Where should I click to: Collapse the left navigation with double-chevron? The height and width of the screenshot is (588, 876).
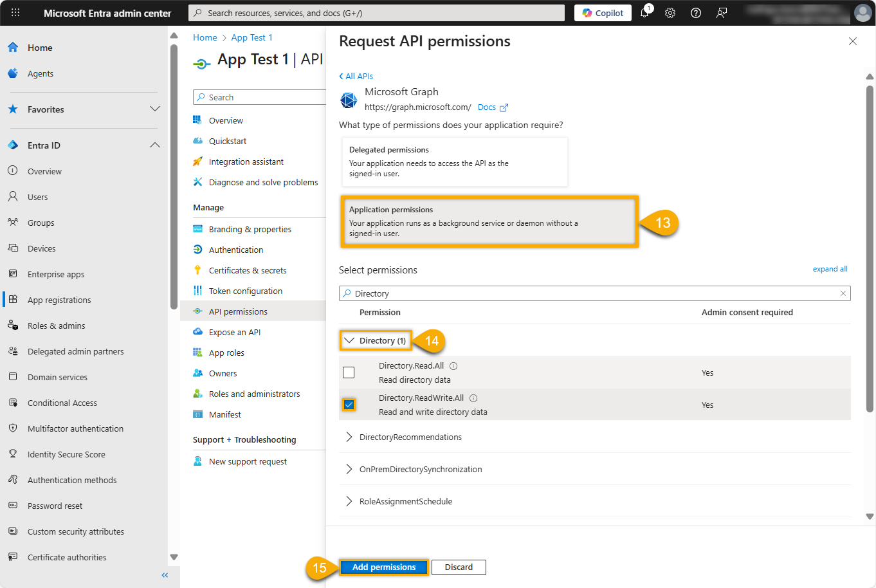(x=165, y=575)
